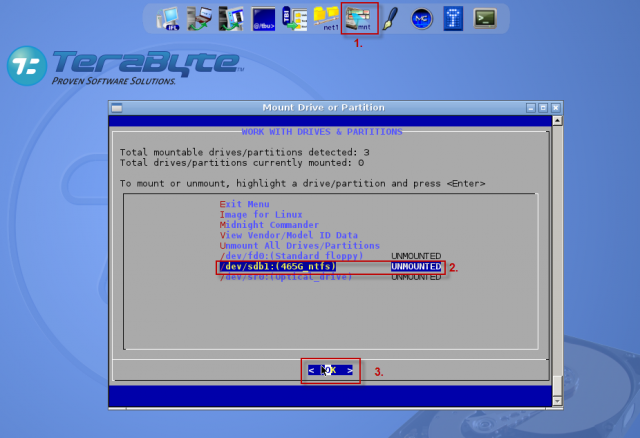The image size is (640, 438).
Task: Launch the terminal shell icon
Action: coord(485,19)
